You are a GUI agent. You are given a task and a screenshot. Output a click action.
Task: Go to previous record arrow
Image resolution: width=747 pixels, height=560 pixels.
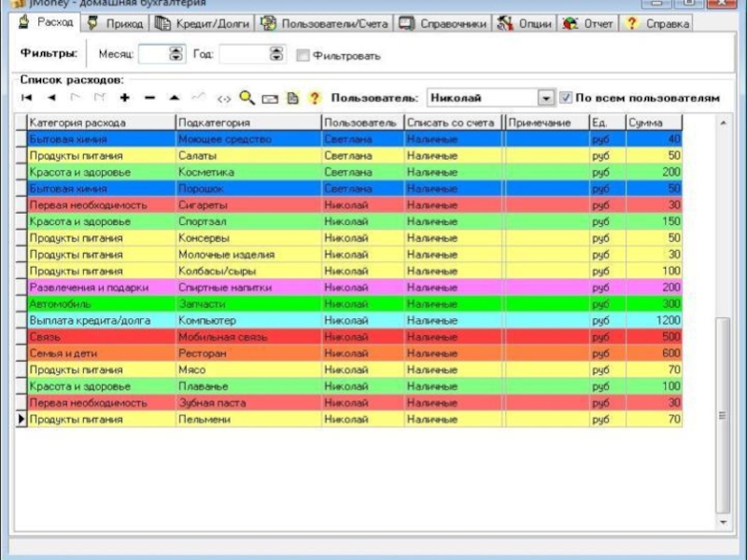(x=51, y=97)
